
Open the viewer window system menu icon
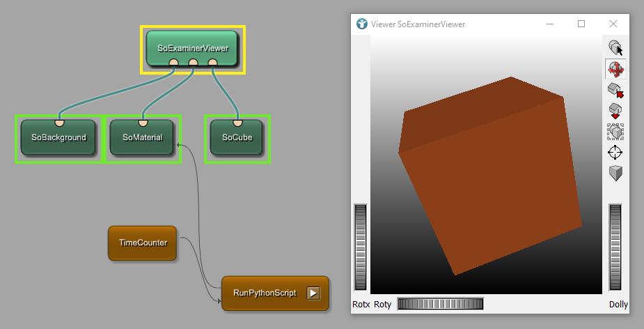pos(361,24)
